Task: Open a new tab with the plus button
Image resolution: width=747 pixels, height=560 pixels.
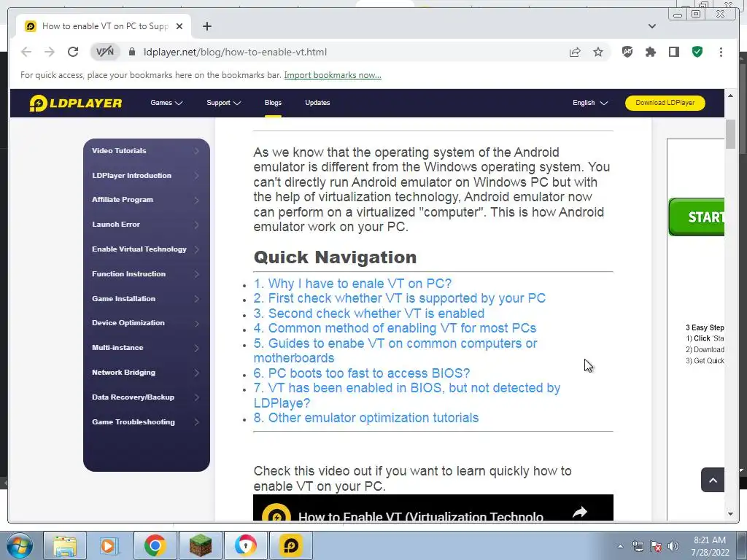Action: pyautogui.click(x=206, y=26)
